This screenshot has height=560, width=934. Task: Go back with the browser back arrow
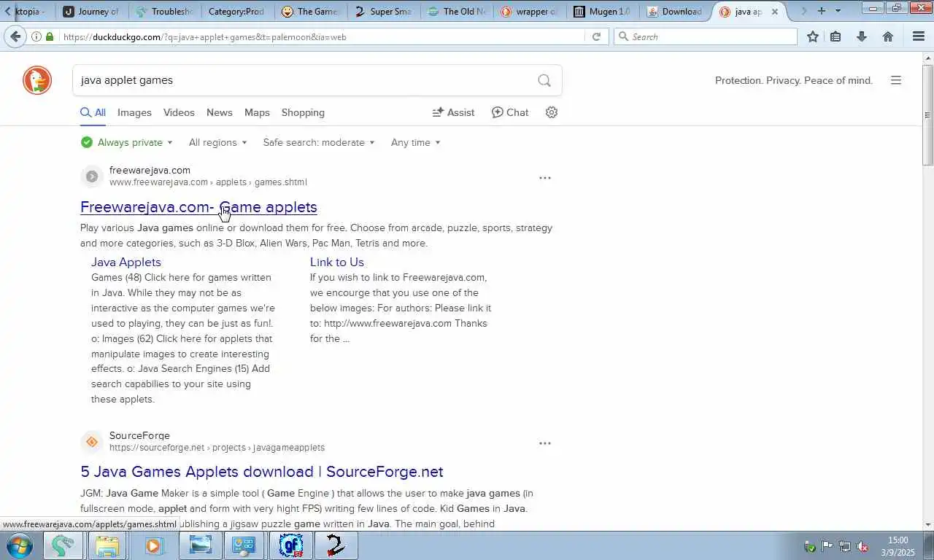15,36
